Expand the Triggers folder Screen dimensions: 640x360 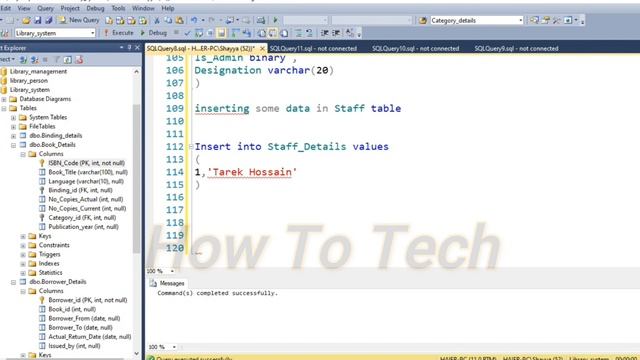click(23, 255)
